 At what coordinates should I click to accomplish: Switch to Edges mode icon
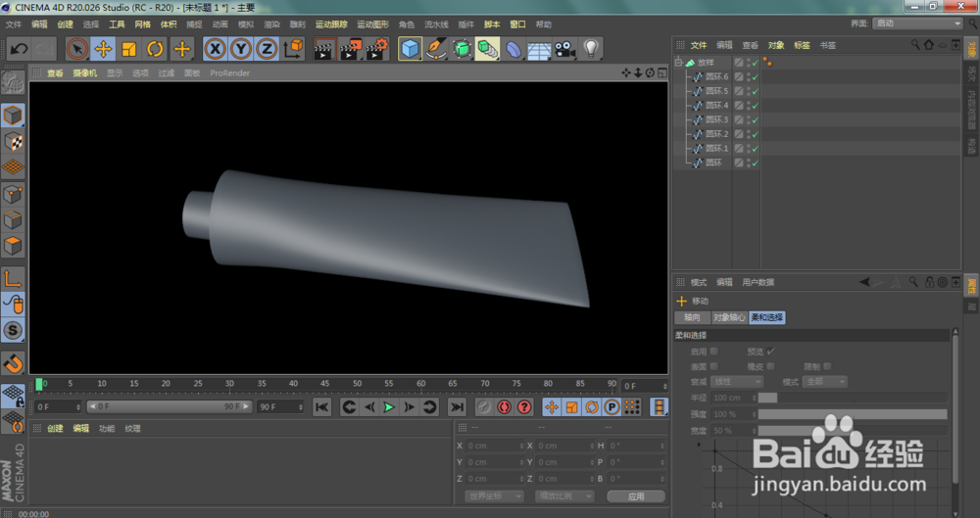pos(13,220)
